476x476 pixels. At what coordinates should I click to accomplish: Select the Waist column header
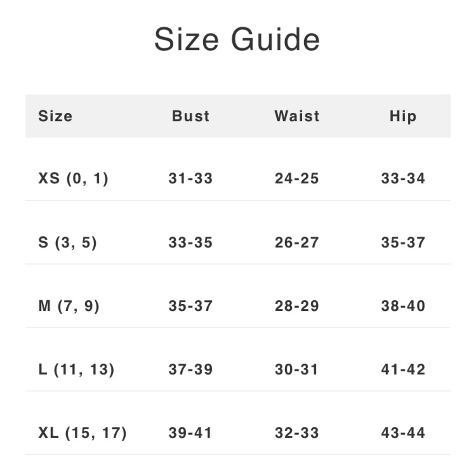(297, 116)
